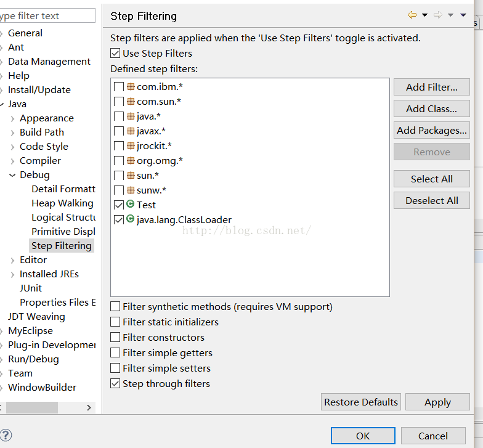Confirm with the OK button

pyautogui.click(x=363, y=436)
